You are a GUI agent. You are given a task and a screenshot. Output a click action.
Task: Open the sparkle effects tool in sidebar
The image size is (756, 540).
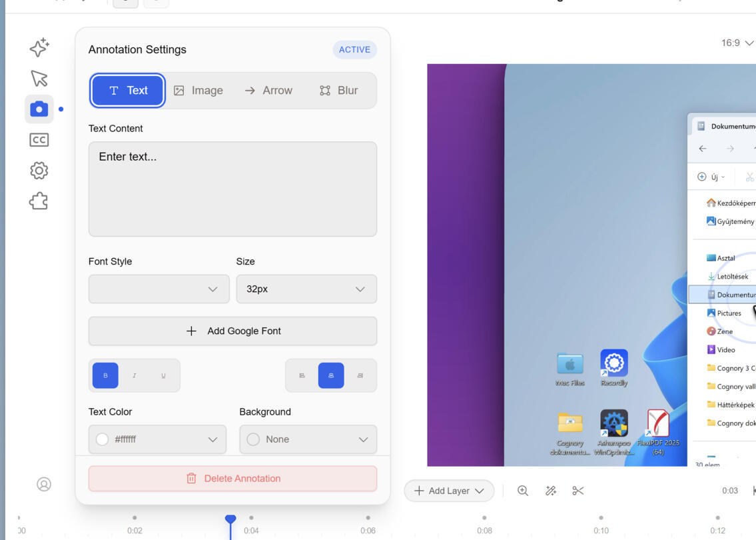(x=39, y=47)
